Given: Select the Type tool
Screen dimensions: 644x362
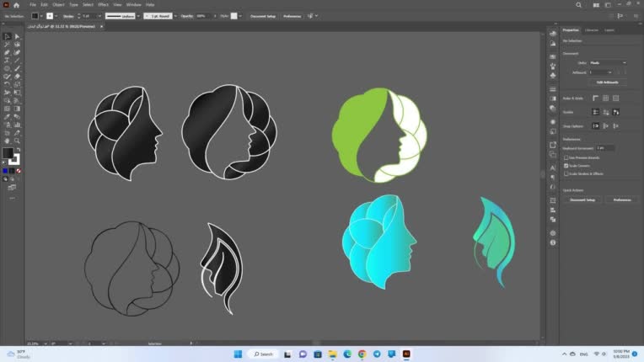Looking at the screenshot, I should [x=7, y=61].
